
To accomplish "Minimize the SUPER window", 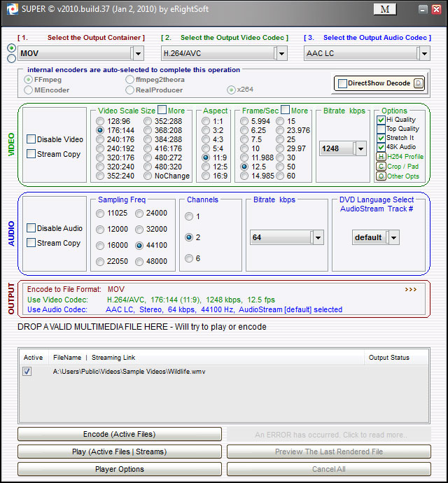I will point(422,10).
